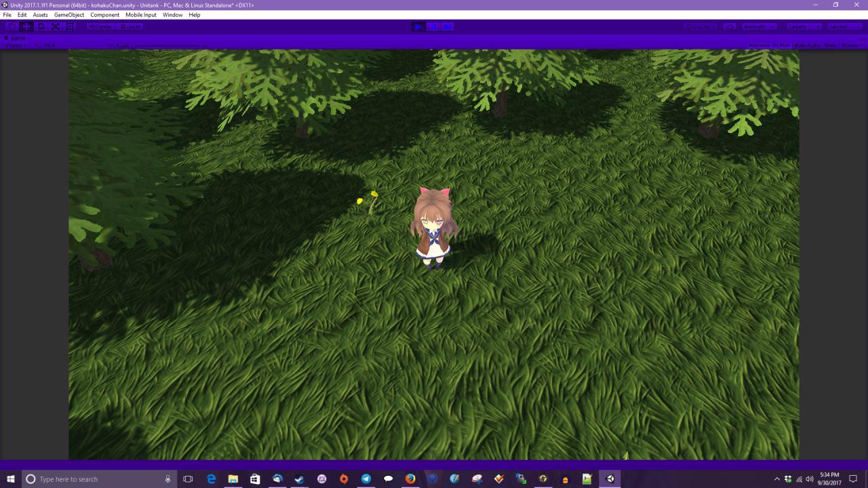Viewport: 868px width, 488px height.
Task: Open the Component menu
Action: [x=104, y=15]
